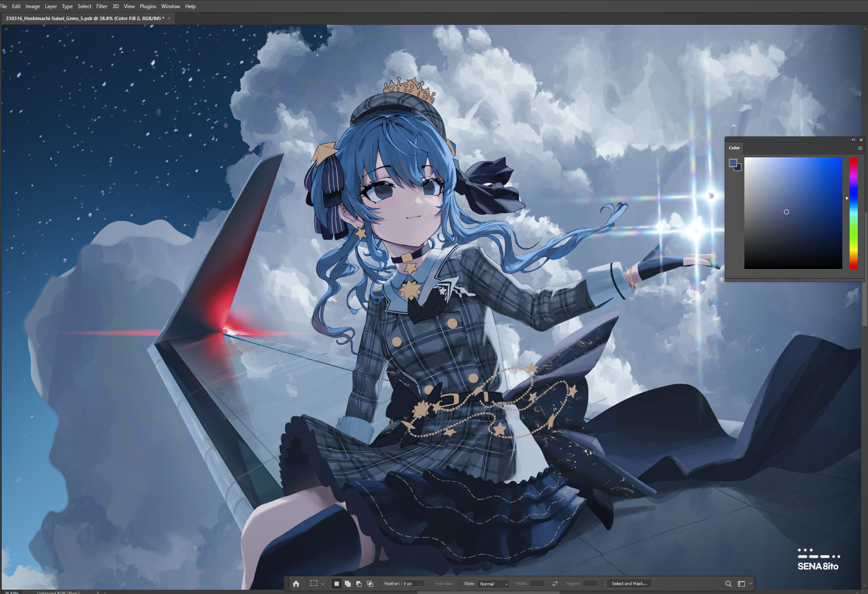Screen dimensions: 868x594
Task: Open the Style dropdown set to Normal
Action: click(493, 584)
